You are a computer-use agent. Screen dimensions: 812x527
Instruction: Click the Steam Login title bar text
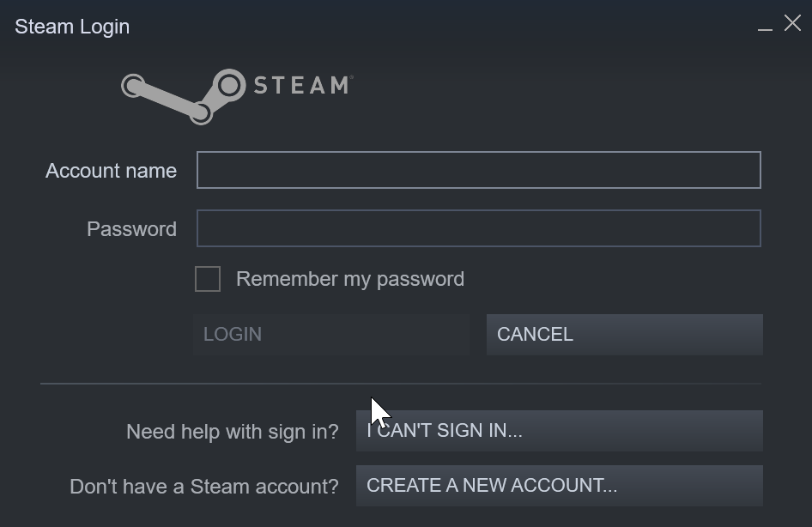coord(72,26)
